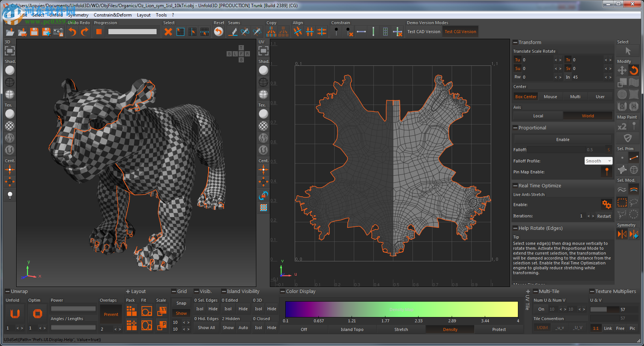Collapse the Real Time Optimize panel
The height and width of the screenshot is (346, 644).
pos(515,185)
